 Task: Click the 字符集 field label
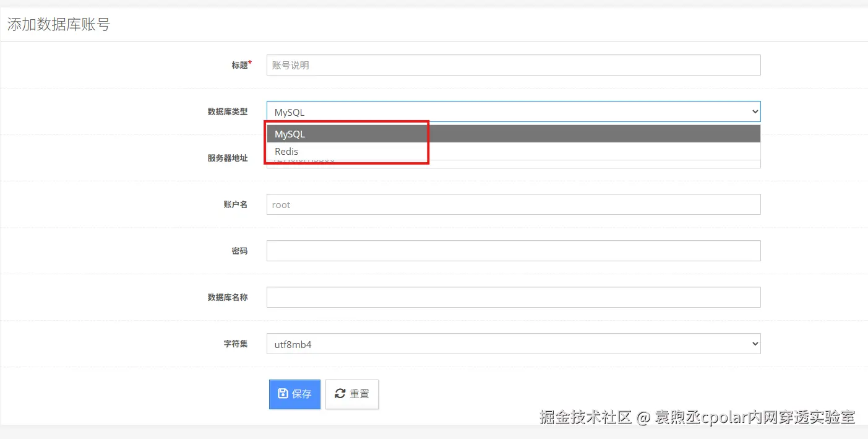point(235,344)
